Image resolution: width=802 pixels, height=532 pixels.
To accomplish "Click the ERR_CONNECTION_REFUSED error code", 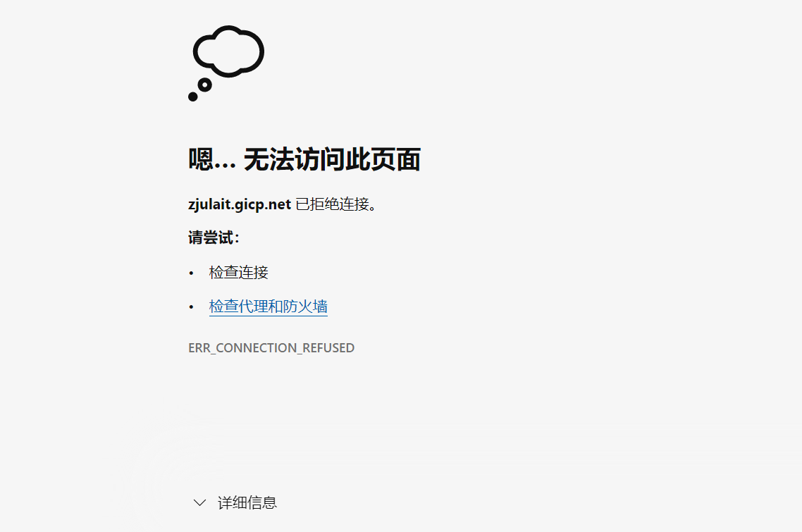I will (271, 348).
